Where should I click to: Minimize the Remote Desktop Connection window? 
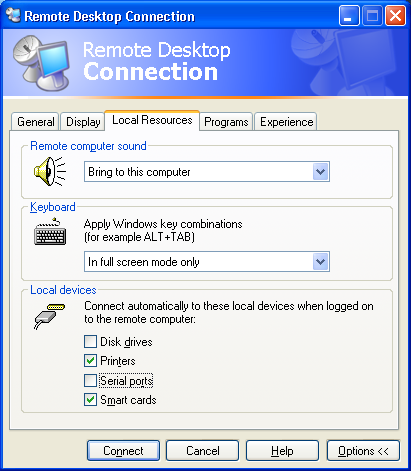(349, 15)
